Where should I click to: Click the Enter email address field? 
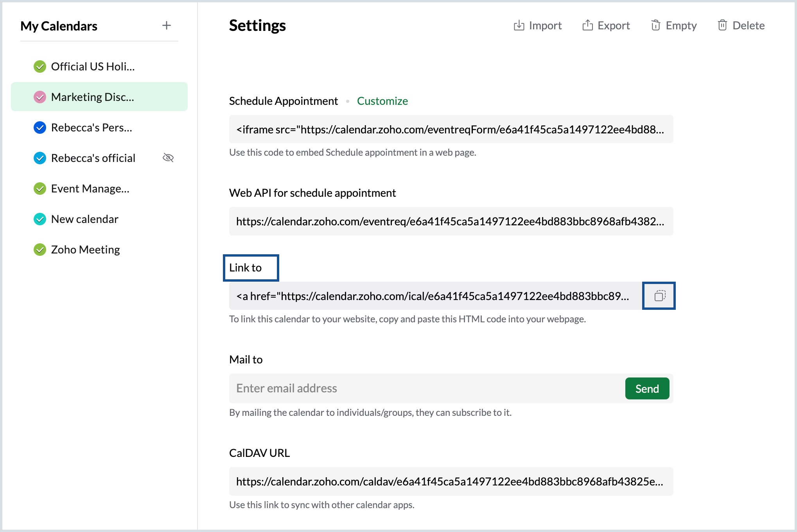click(x=426, y=388)
